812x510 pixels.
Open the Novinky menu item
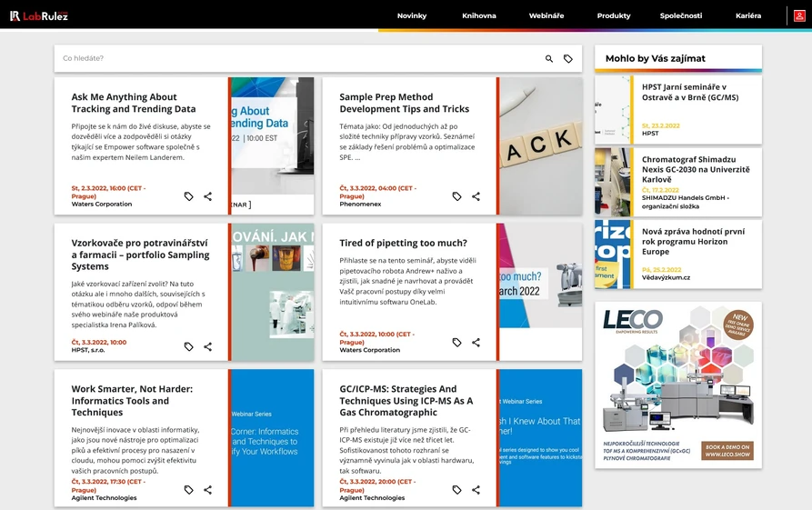412,15
